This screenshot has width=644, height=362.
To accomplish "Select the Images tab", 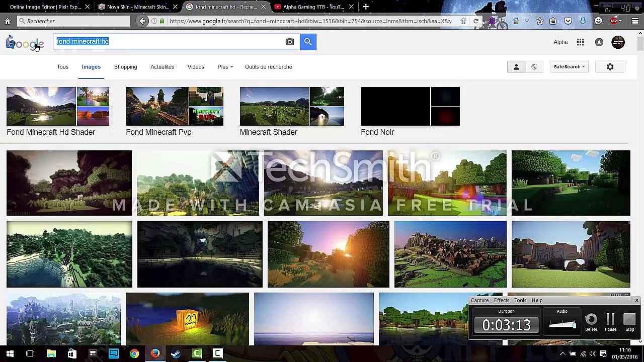I will 91,67.
